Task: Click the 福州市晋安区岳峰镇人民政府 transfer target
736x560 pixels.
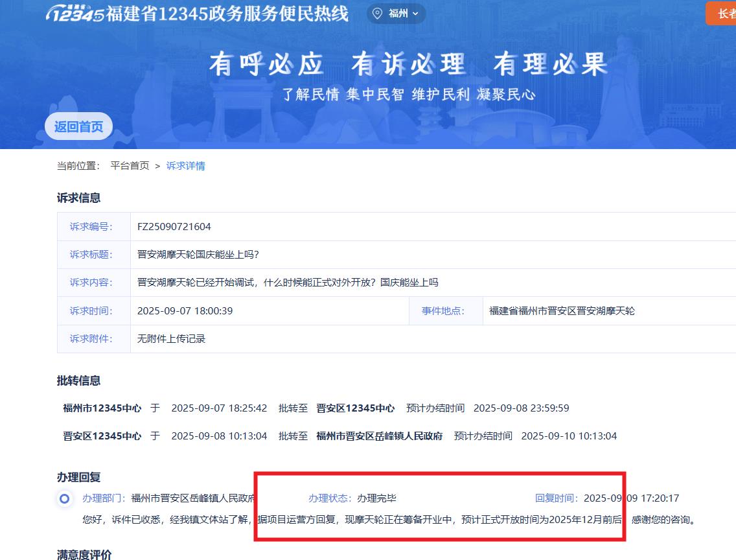Action: point(379,436)
